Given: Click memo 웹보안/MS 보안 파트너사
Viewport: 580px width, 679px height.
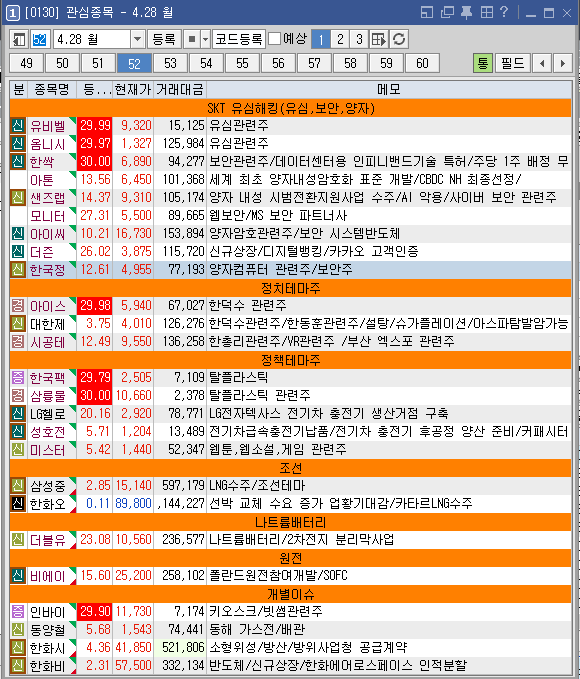Looking at the screenshot, I should pos(278,216).
